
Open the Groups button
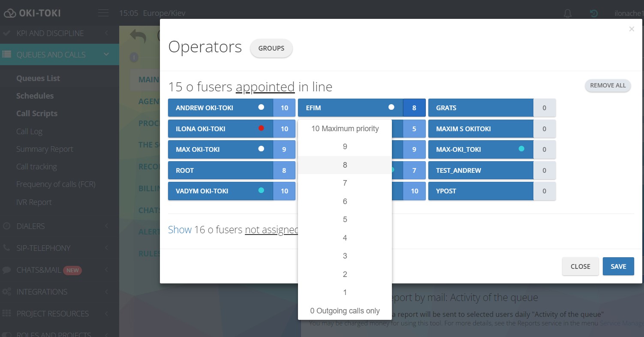click(271, 48)
